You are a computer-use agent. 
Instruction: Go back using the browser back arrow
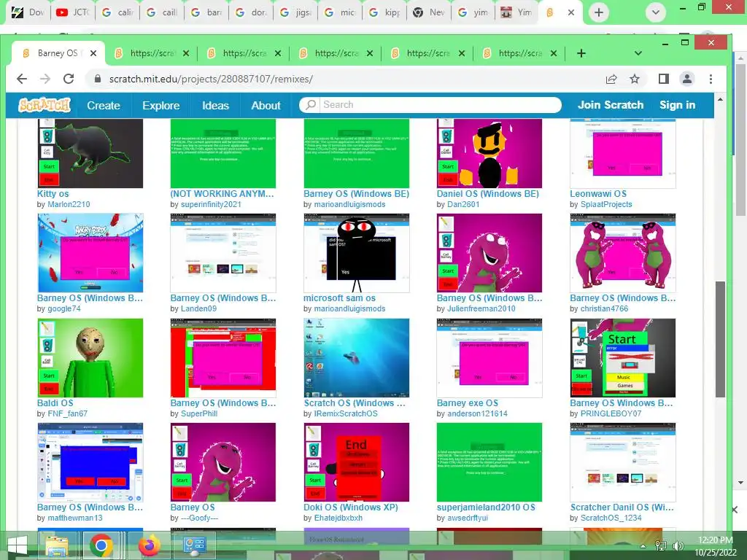(22, 79)
